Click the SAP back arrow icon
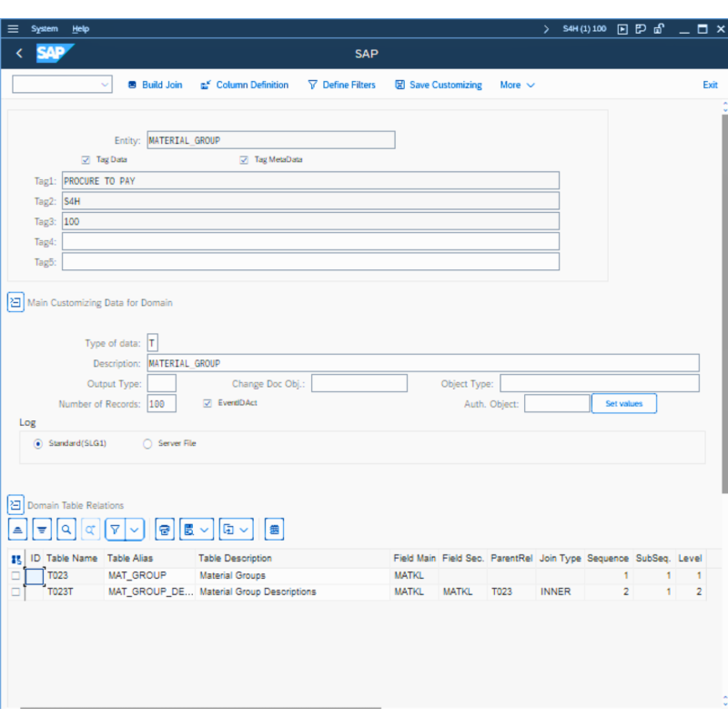 tap(19, 54)
